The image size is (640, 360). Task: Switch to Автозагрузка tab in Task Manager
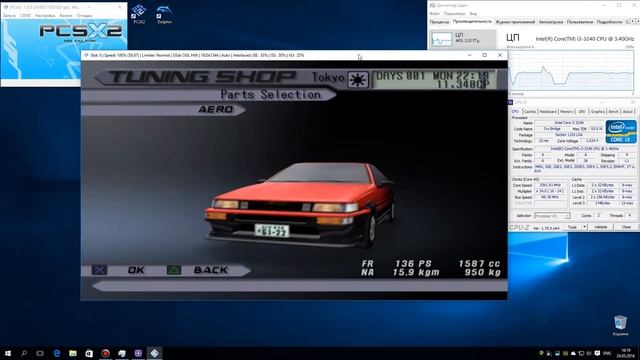(x=551, y=22)
